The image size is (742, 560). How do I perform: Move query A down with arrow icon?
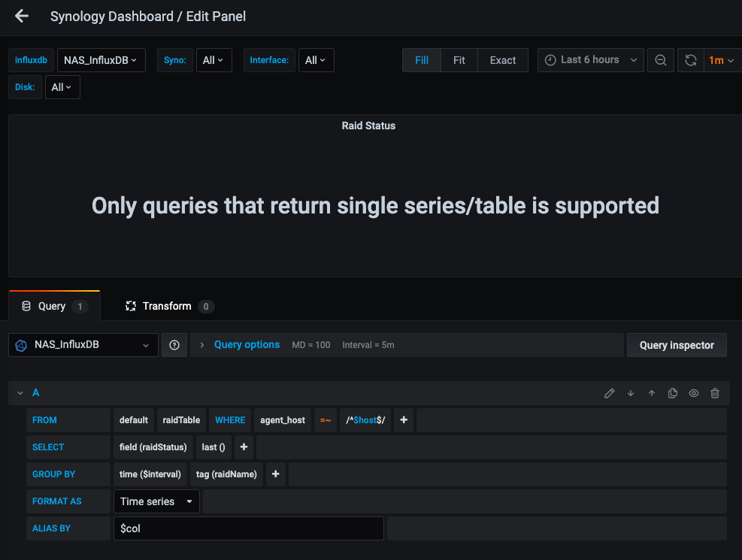[631, 393]
